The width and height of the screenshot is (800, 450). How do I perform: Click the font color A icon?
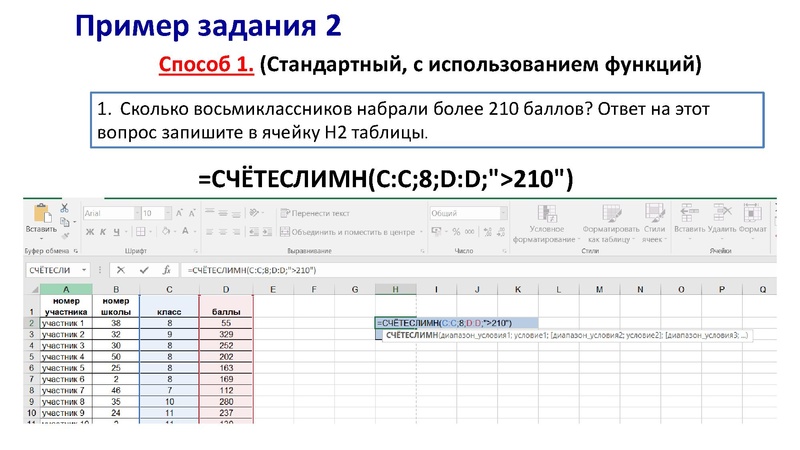(x=185, y=232)
